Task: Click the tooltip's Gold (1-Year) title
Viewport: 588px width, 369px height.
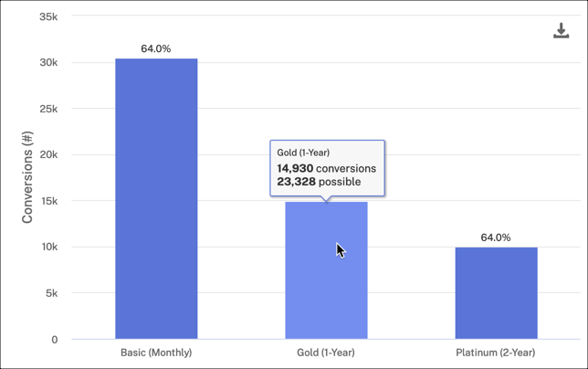Action: (x=303, y=153)
